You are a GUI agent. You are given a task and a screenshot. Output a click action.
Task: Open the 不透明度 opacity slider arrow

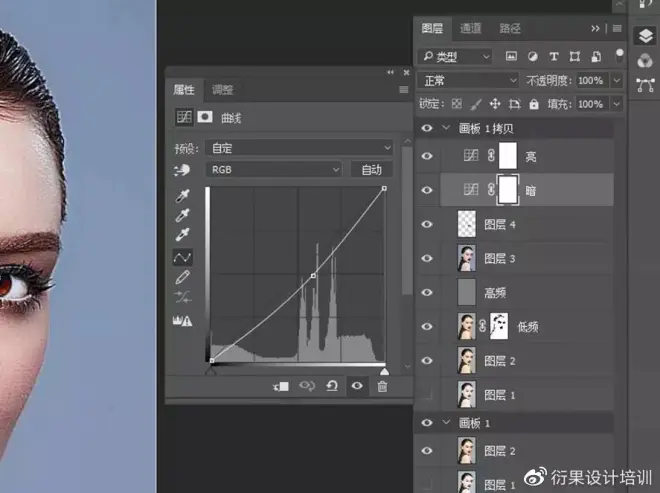617,80
